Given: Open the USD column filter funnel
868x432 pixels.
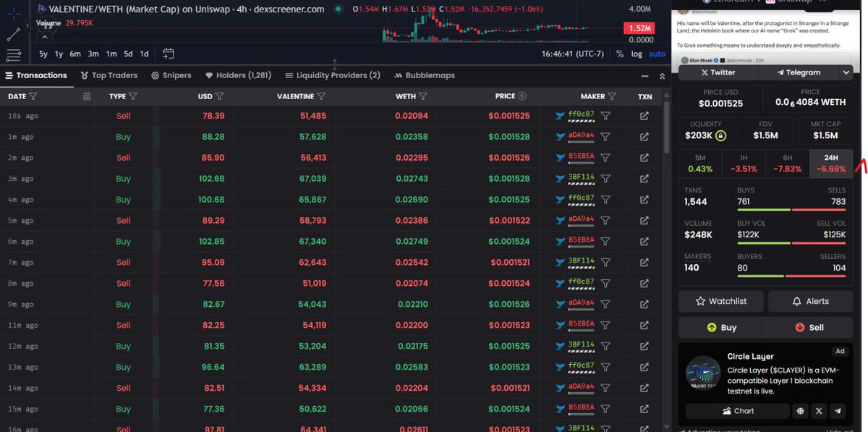Looking at the screenshot, I should (219, 96).
